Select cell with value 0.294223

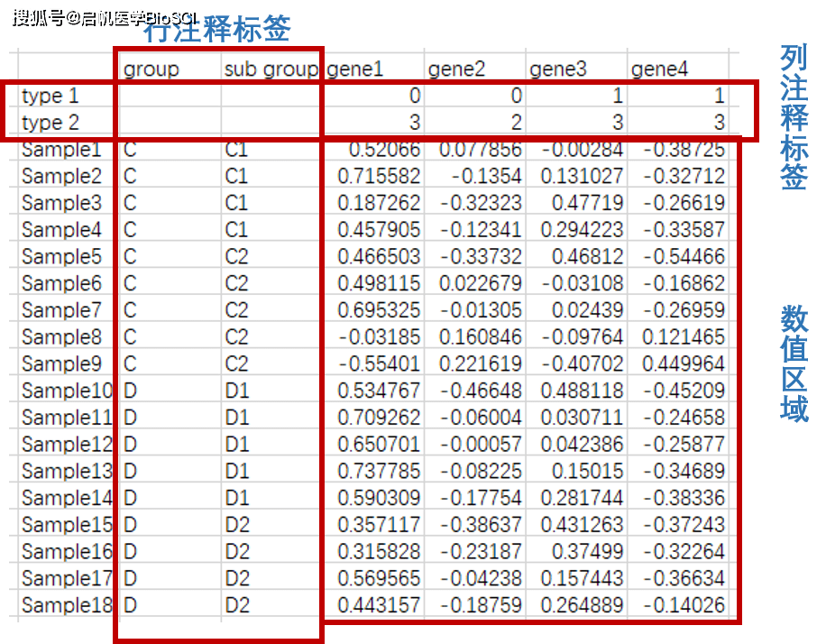[x=583, y=230]
